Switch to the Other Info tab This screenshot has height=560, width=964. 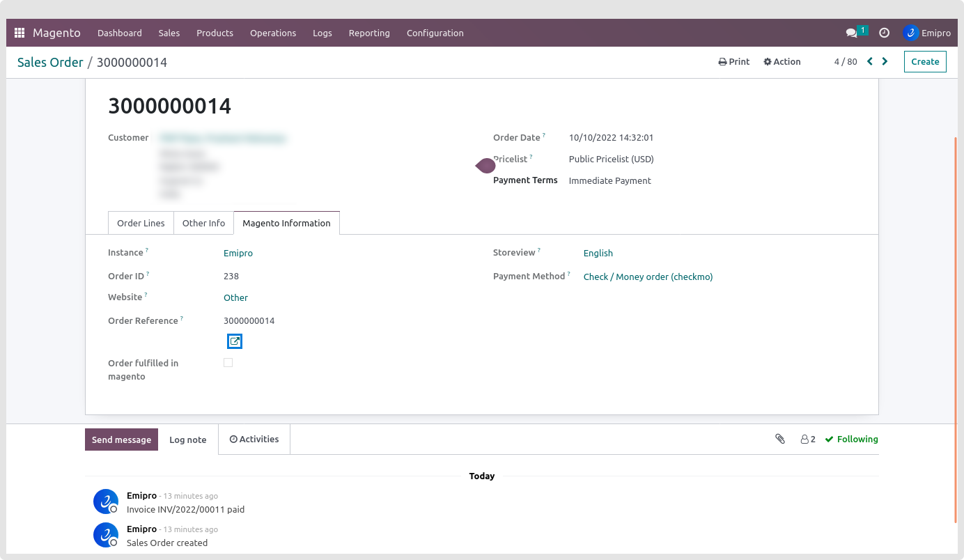click(203, 223)
